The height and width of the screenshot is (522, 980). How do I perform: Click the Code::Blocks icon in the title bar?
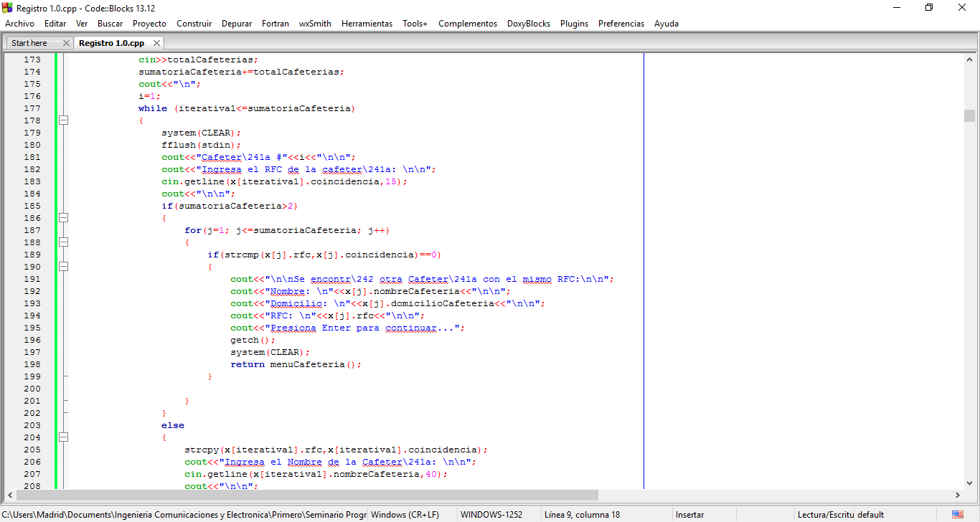point(8,7)
